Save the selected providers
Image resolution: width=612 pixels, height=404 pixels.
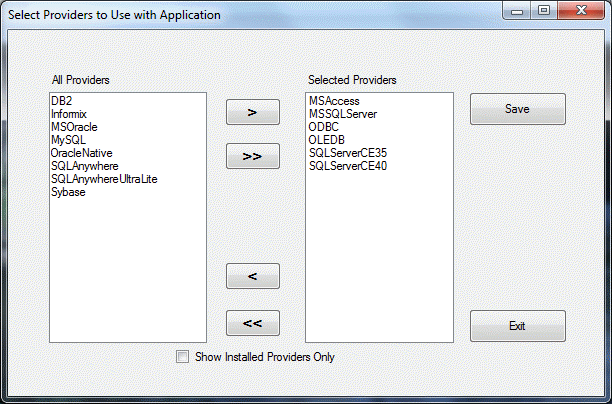(x=518, y=109)
